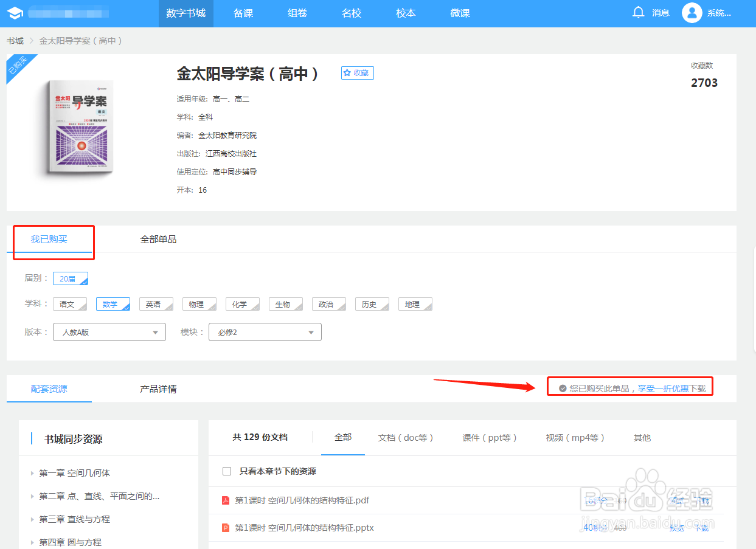Image resolution: width=756 pixels, height=549 pixels.
Task: Select subject 数学
Action: click(113, 304)
